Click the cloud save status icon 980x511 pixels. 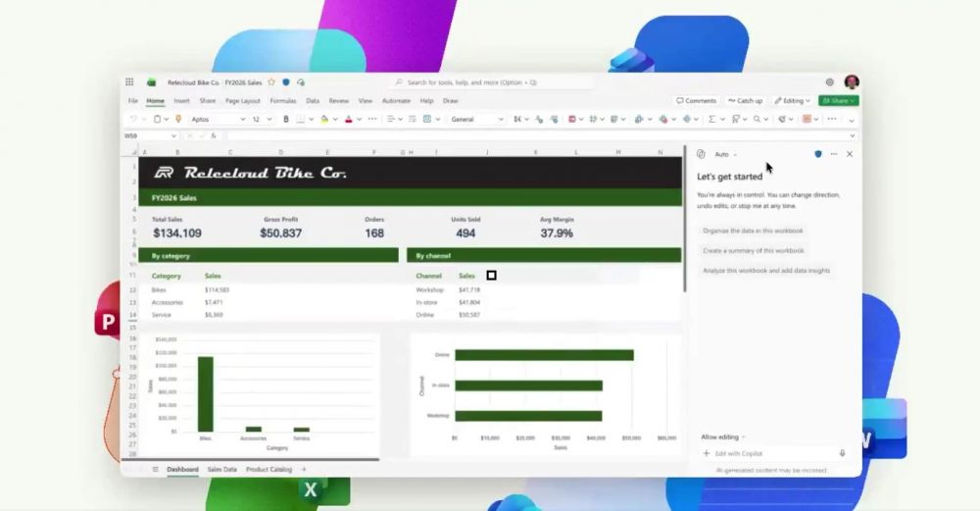coord(301,82)
